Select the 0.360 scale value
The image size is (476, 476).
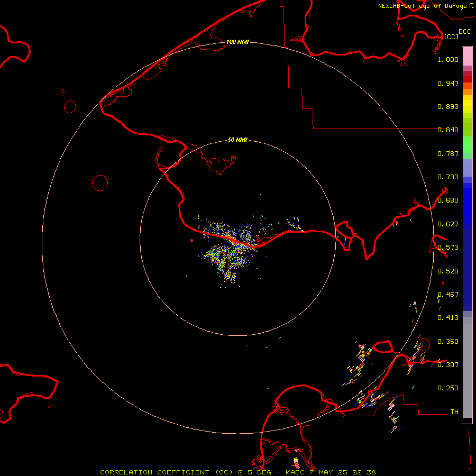[x=448, y=342]
